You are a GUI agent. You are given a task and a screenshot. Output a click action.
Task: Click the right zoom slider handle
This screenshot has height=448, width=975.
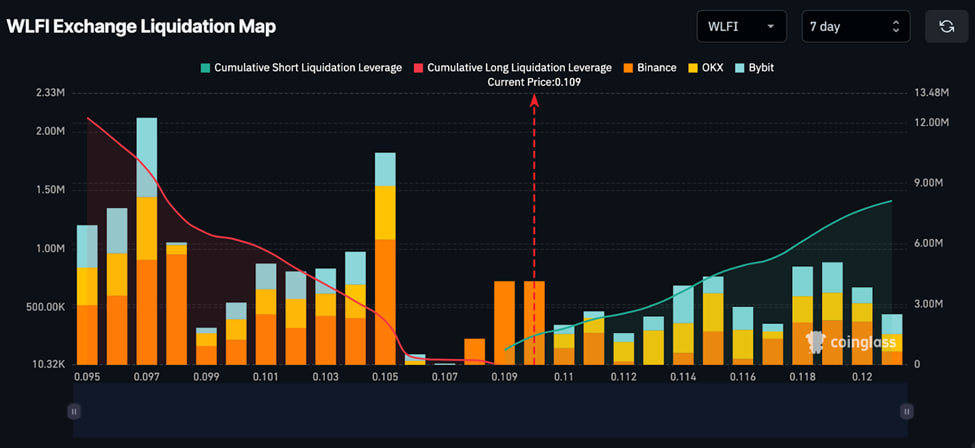pos(906,411)
